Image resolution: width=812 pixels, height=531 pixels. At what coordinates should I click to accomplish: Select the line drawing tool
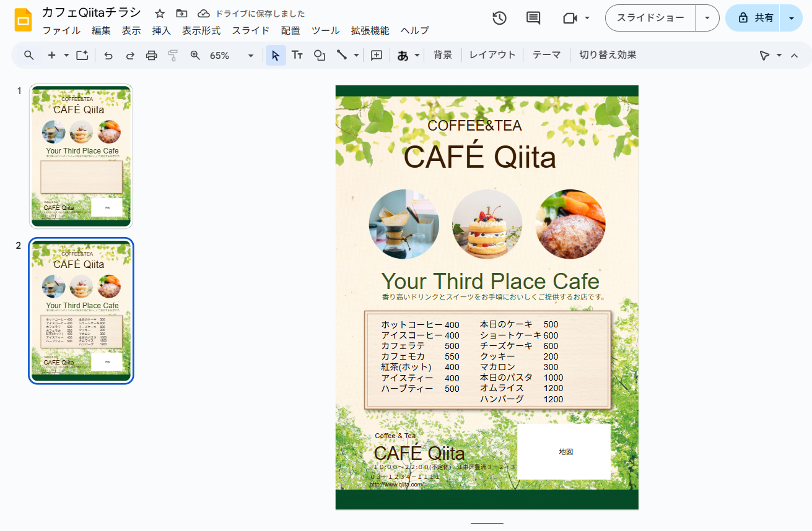341,55
